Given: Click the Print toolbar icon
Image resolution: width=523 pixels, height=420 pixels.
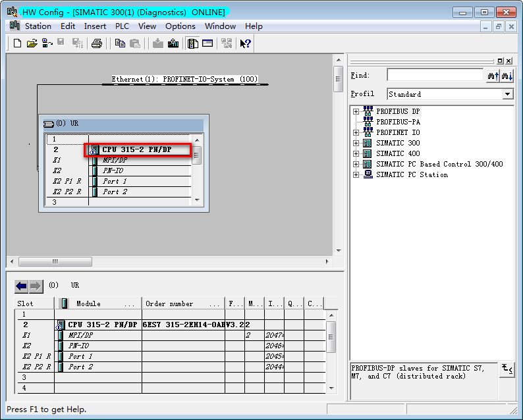Looking at the screenshot, I should pyautogui.click(x=97, y=43).
